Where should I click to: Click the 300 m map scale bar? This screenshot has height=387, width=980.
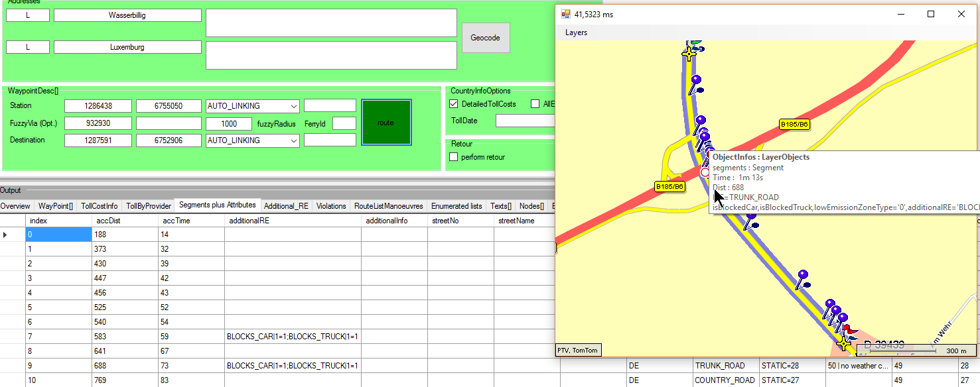point(915,350)
